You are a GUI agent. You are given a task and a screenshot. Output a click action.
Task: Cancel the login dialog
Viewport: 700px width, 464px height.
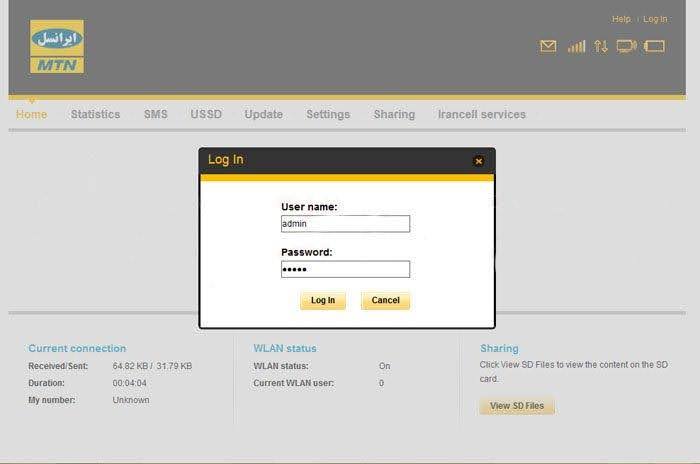click(385, 301)
